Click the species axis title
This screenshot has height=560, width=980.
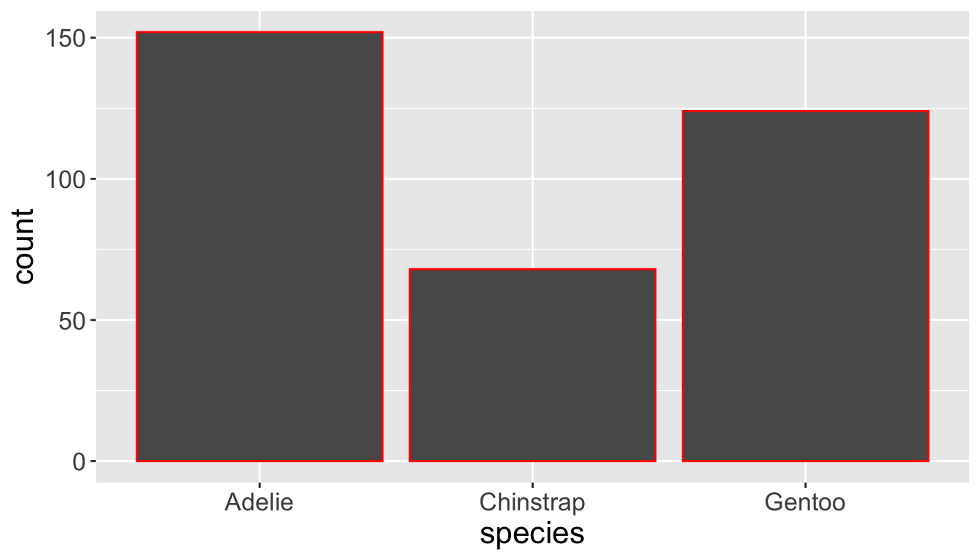tap(532, 534)
